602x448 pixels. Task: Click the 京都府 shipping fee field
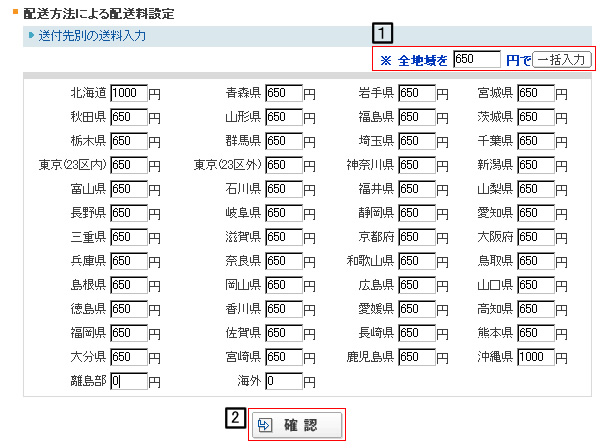click(417, 237)
